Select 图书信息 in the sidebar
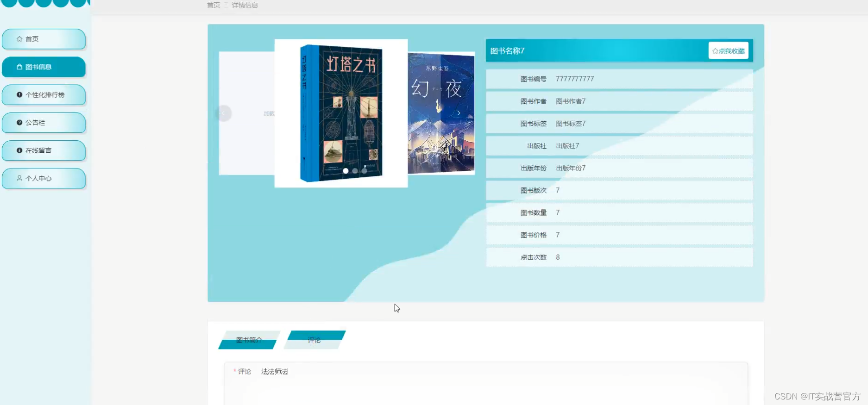 (44, 67)
